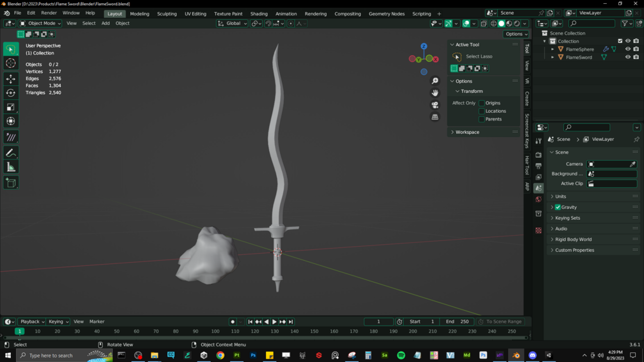This screenshot has height=362, width=644.
Task: Select the Scale tool icon
Action: tap(11, 107)
